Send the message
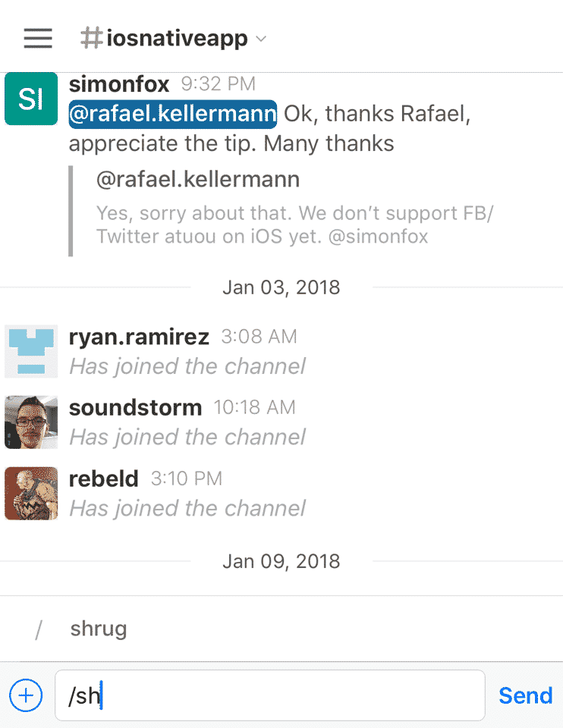Screen dimensions: 563x728 [525, 695]
